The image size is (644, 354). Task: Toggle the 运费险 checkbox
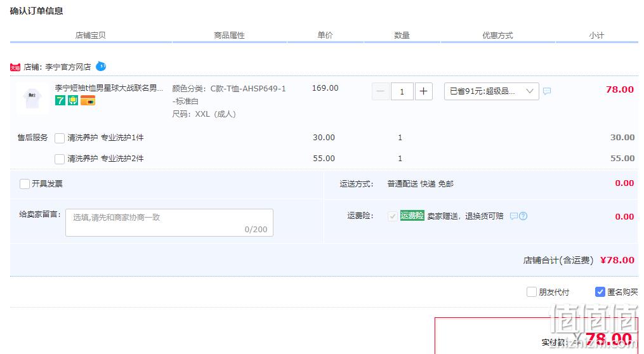point(392,216)
